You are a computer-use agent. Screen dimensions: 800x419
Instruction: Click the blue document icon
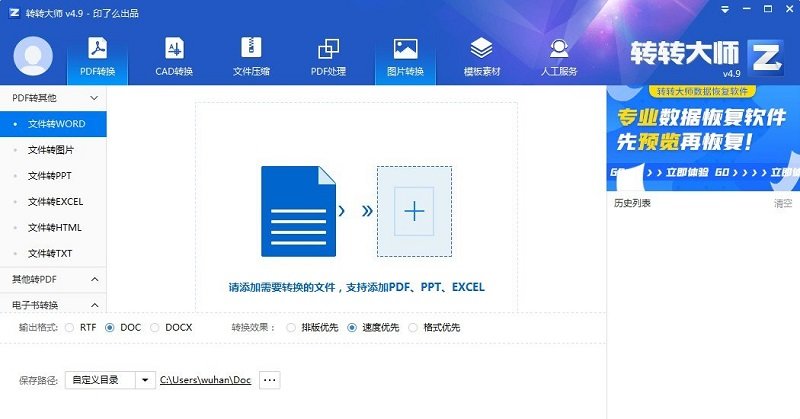298,211
